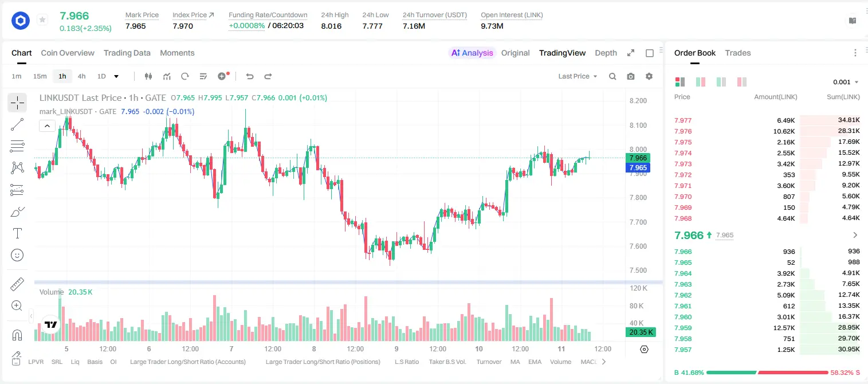Screen dimensions: 868x384
Task: Show only sell orders in order book
Action: pos(741,82)
